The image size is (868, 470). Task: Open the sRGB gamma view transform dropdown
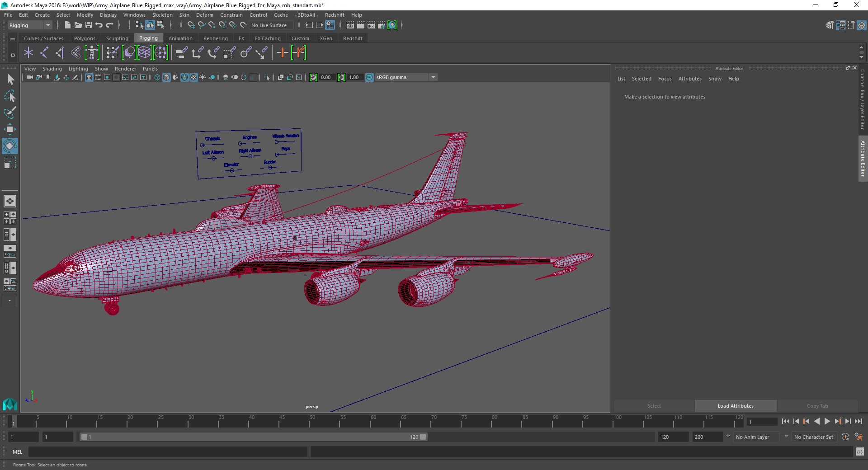tap(406, 77)
